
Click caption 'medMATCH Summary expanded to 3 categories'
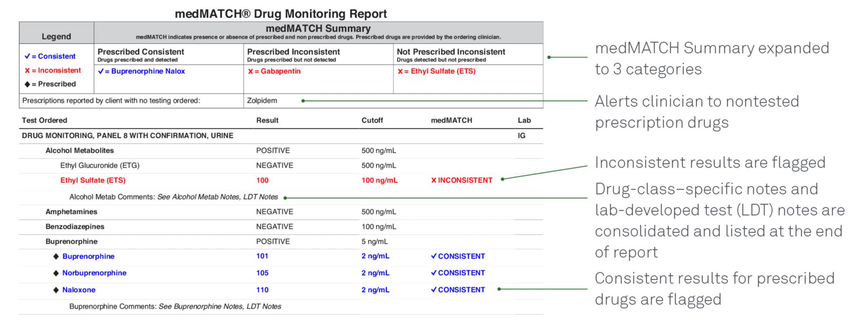point(712,58)
